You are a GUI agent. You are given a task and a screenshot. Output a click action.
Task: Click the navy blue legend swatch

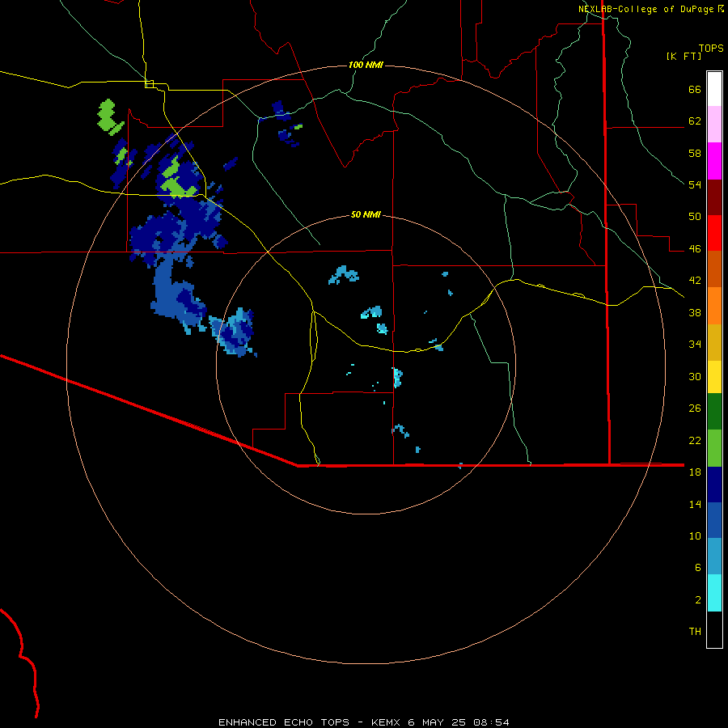point(714,485)
